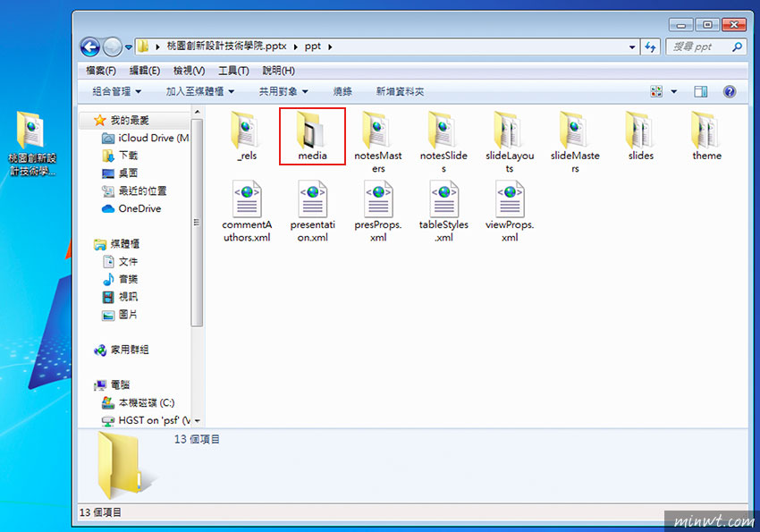Image resolution: width=760 pixels, height=532 pixels.
Task: Click the 13 個項目 status bar text
Action: point(100,512)
